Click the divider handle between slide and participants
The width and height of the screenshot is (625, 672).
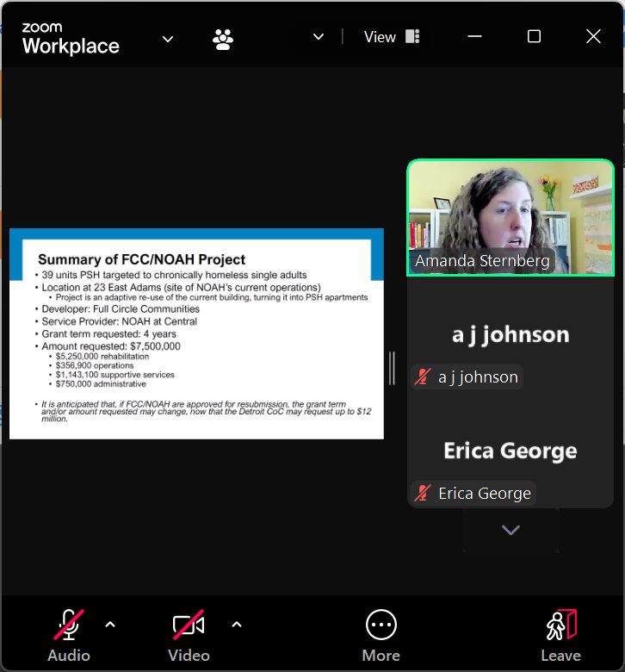(x=392, y=368)
